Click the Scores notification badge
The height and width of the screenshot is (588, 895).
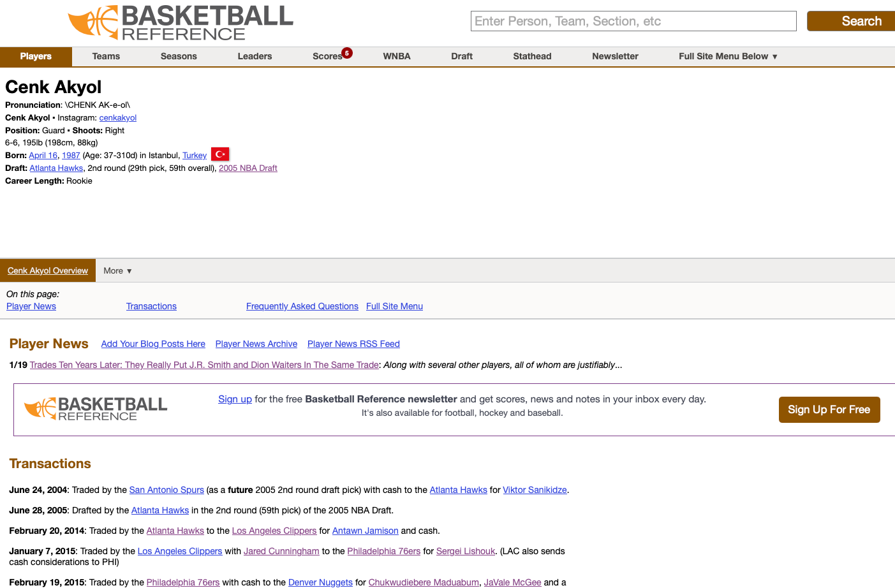point(347,53)
